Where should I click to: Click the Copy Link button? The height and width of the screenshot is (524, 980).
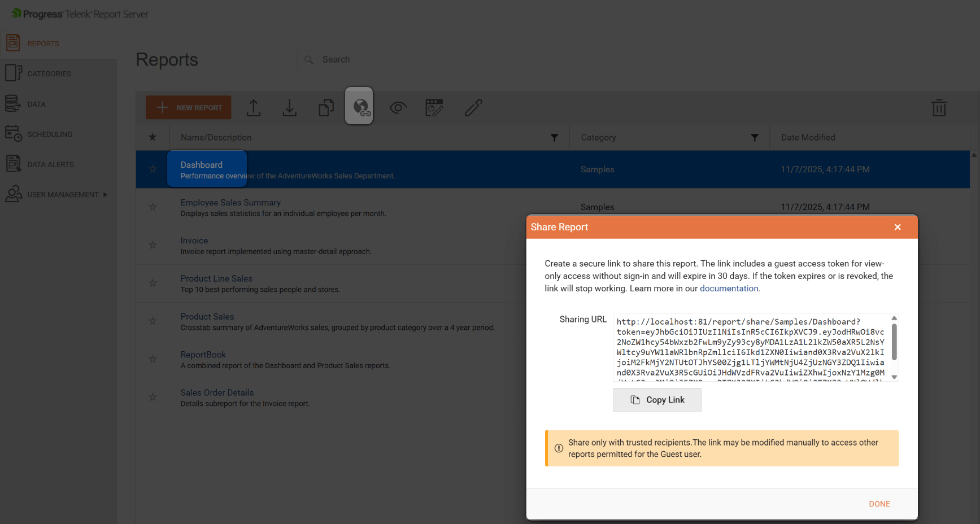click(x=657, y=400)
